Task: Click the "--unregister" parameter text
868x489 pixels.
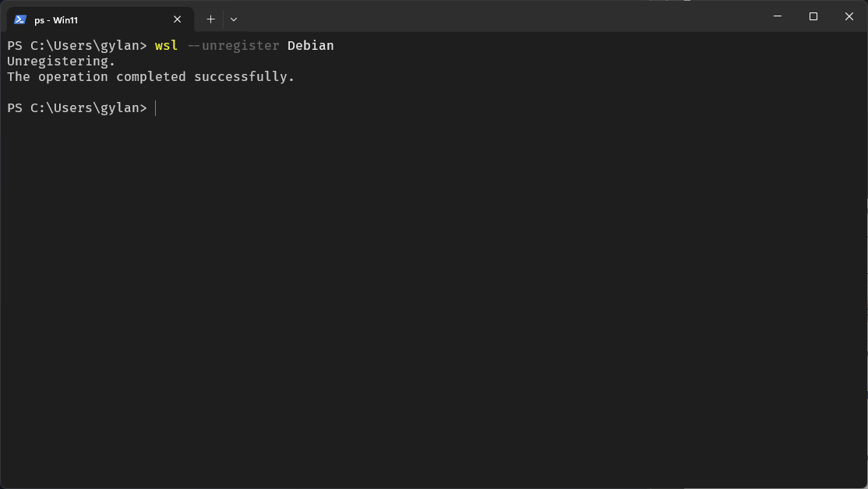Action: [x=233, y=46]
